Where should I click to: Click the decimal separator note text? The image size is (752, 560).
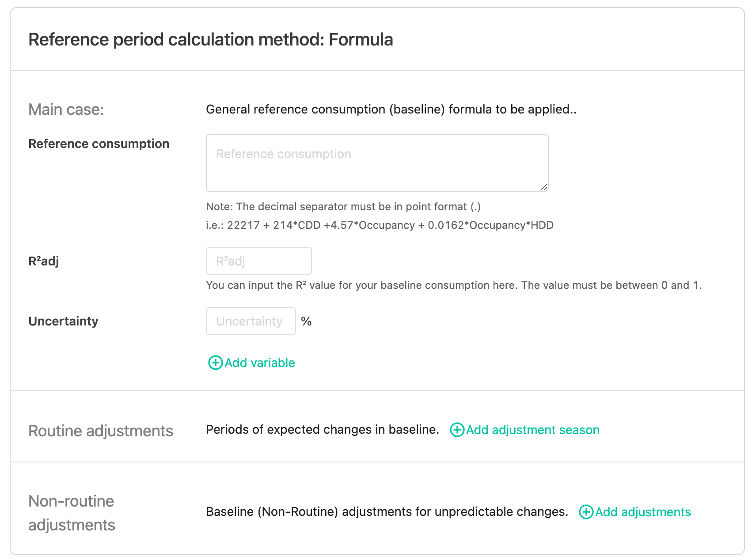[x=343, y=207]
